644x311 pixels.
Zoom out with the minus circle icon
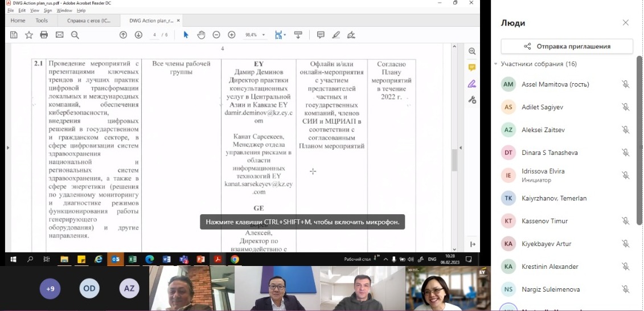[216, 35]
